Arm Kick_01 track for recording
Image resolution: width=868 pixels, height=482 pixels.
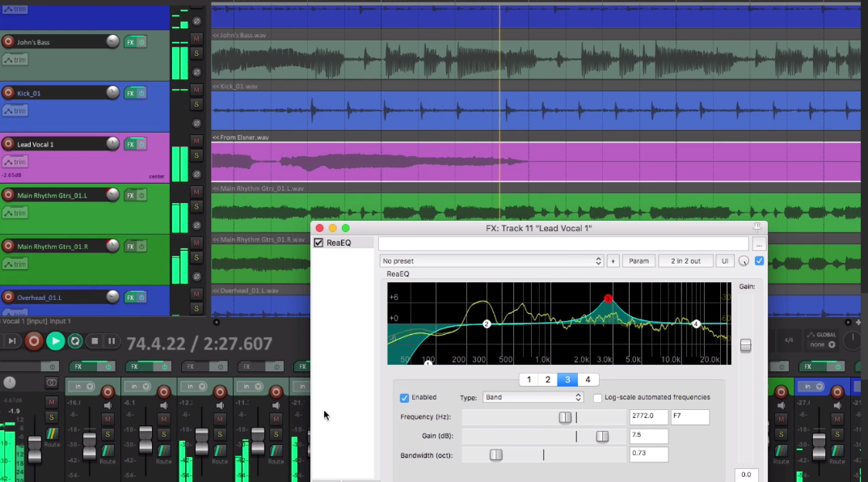(x=8, y=93)
